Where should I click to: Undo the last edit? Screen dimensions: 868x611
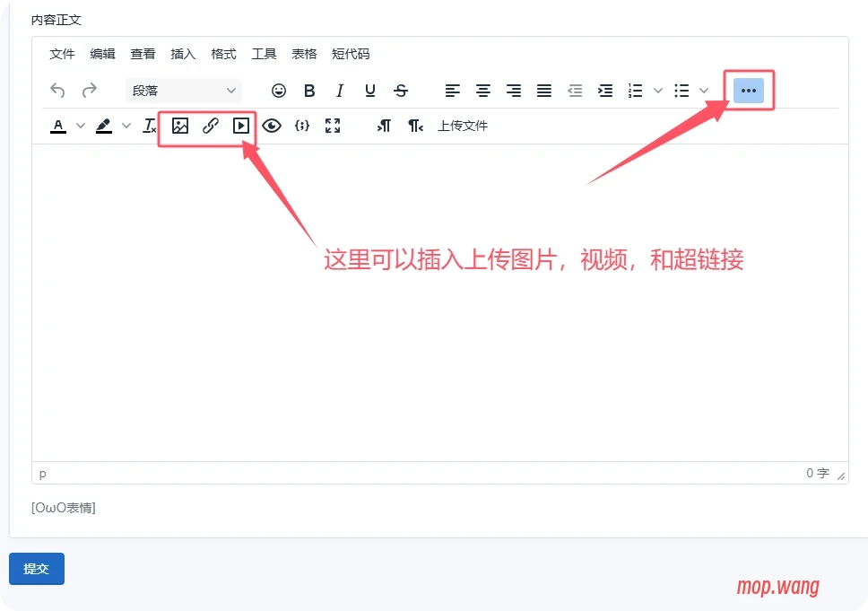point(57,90)
